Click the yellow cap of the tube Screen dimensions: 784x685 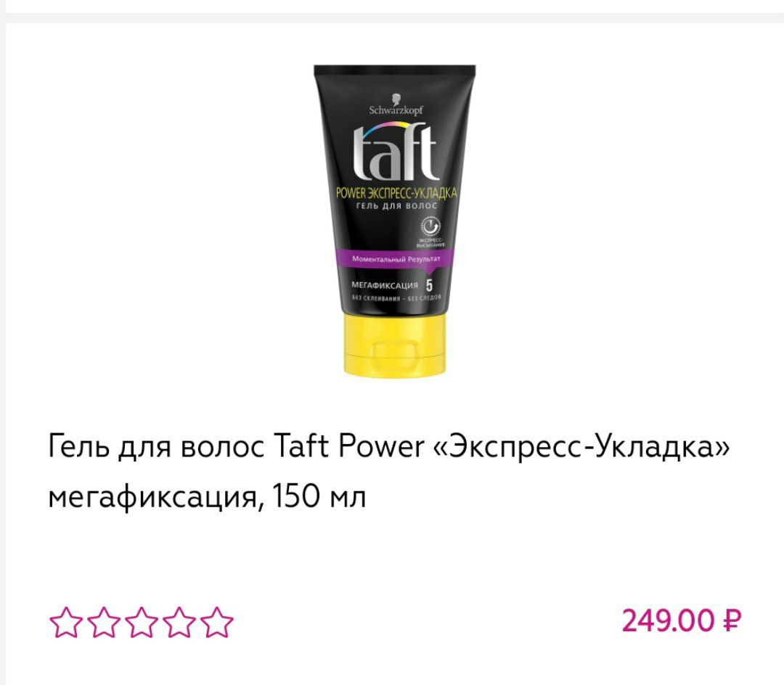(394, 345)
